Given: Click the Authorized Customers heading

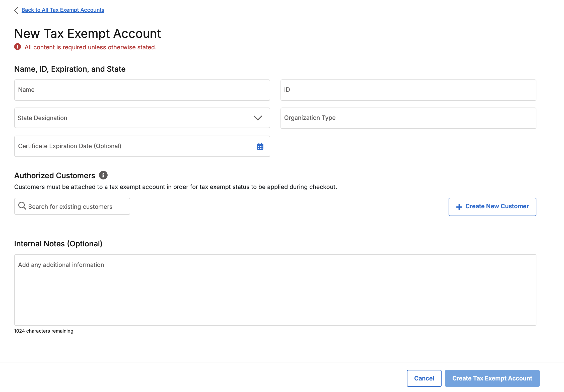Looking at the screenshot, I should [55, 175].
